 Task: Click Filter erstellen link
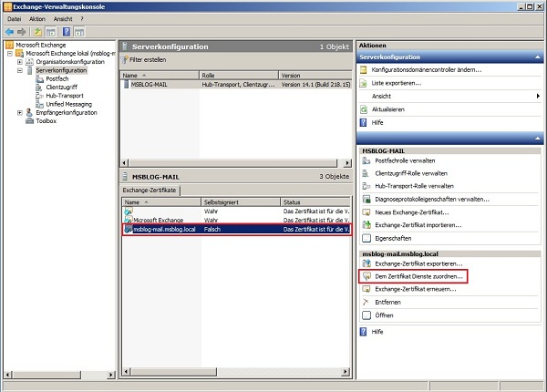tap(148, 60)
